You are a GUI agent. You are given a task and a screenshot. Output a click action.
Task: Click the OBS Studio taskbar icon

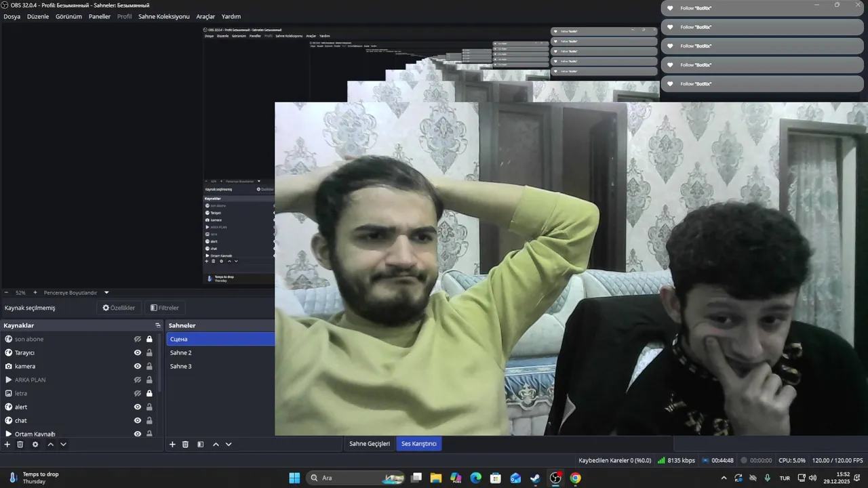555,478
